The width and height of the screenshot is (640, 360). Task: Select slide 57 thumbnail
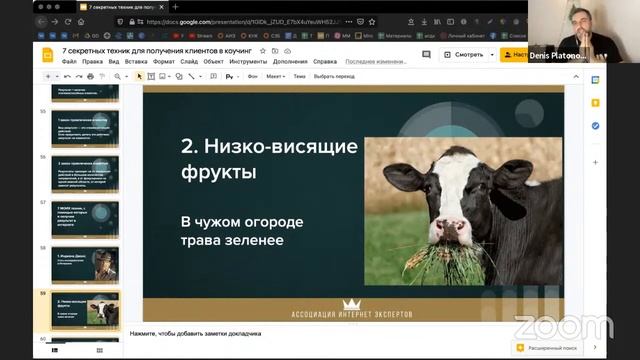tap(85, 220)
